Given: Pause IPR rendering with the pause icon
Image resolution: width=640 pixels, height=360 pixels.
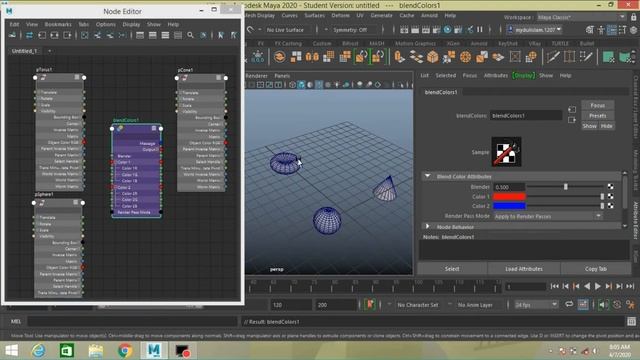Looking at the screenshot, I should click(480, 29).
